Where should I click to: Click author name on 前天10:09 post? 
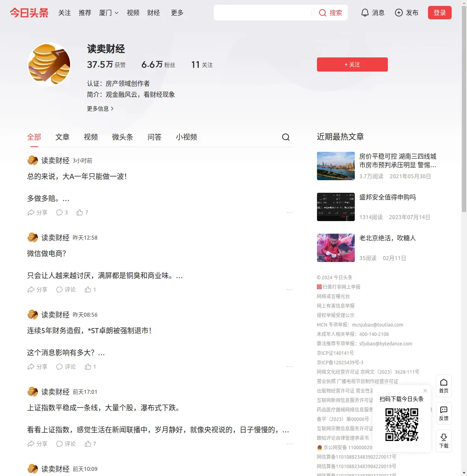tap(56, 469)
